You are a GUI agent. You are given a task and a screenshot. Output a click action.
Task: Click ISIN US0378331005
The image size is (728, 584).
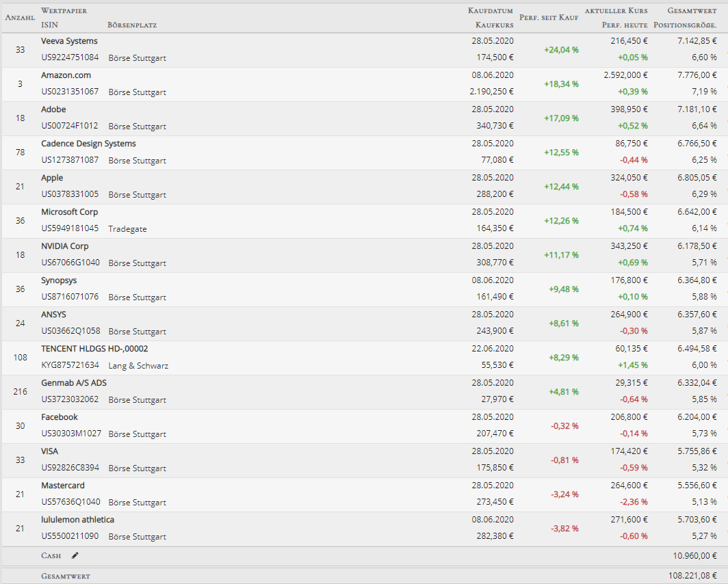point(70,194)
